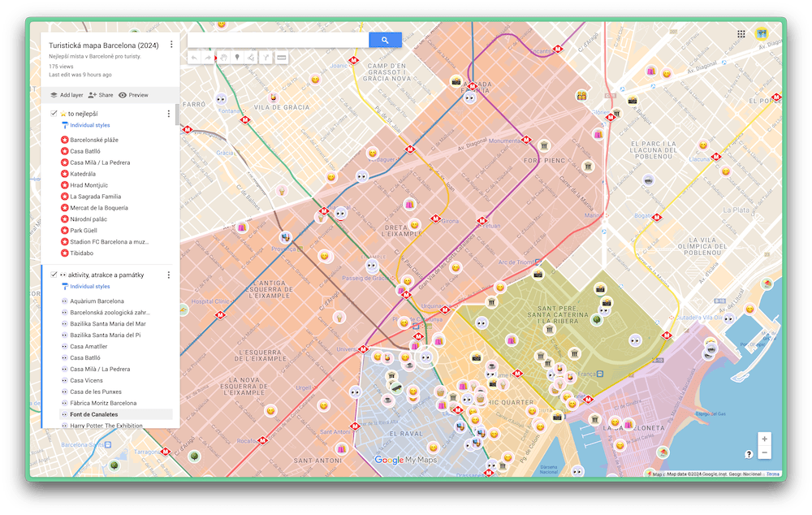Select "Hrad Montjuïc" in the list
Screen dimensions: 812x515
(89, 185)
